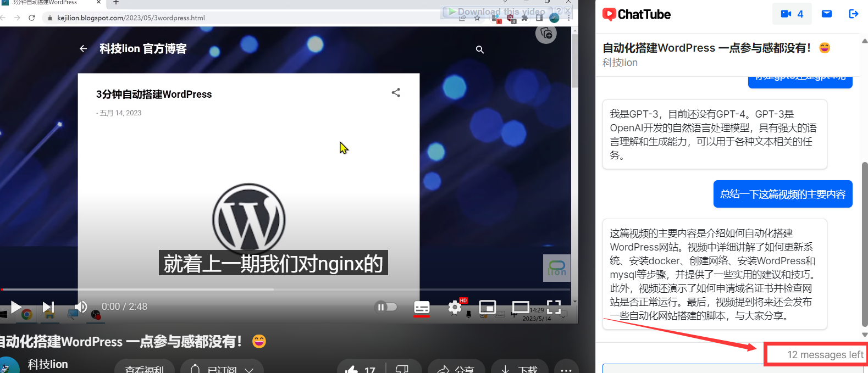Share the blog post via share icon

click(x=396, y=92)
